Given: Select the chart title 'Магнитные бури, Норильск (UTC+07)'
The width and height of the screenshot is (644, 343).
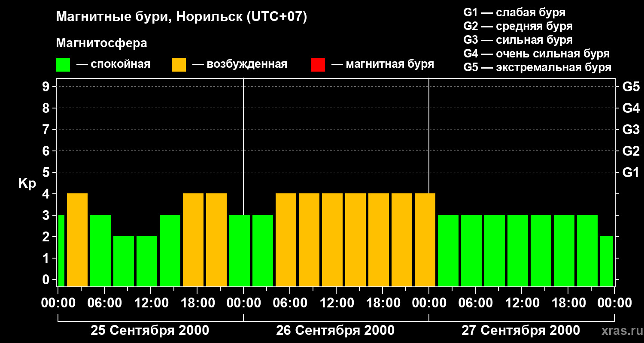Looking at the screenshot, I should point(182,17).
